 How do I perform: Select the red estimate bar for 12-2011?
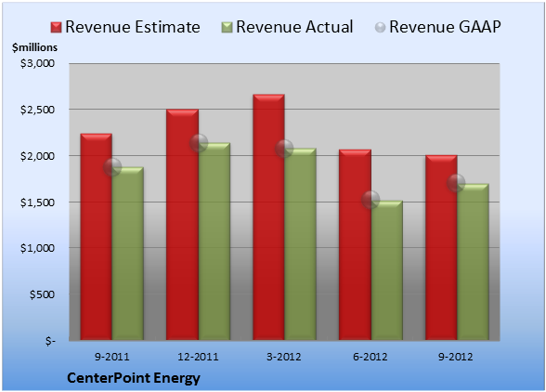point(182,225)
